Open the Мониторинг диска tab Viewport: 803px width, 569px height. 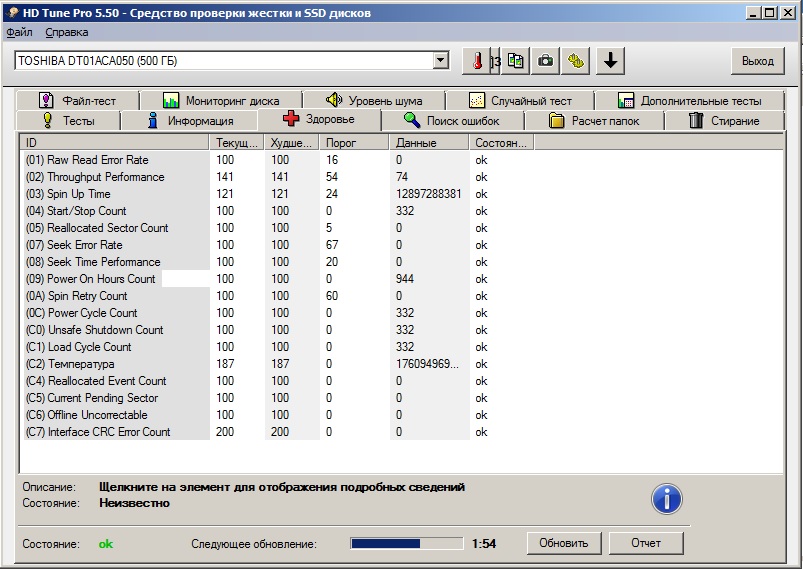(220, 101)
